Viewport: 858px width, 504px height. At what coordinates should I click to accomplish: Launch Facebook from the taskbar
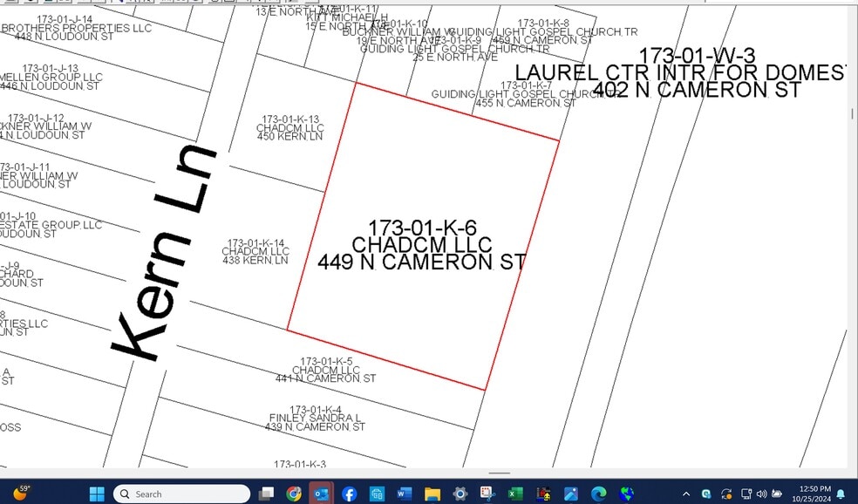click(349, 494)
